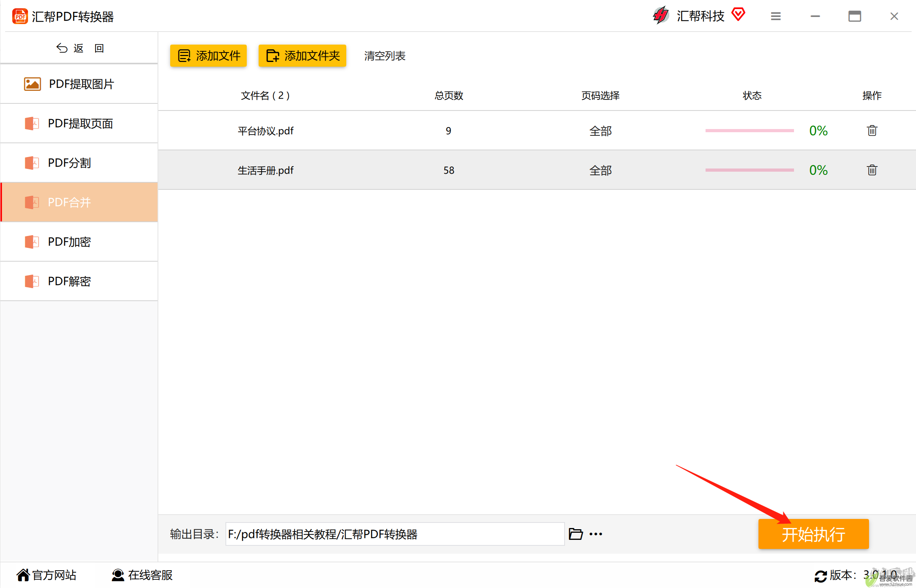Click the PDF分割 file icon
The width and height of the screenshot is (916, 588).
tap(32, 163)
